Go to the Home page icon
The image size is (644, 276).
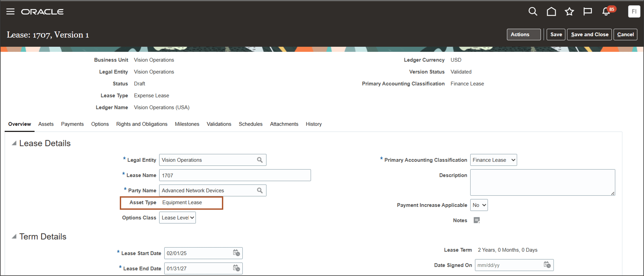(551, 11)
